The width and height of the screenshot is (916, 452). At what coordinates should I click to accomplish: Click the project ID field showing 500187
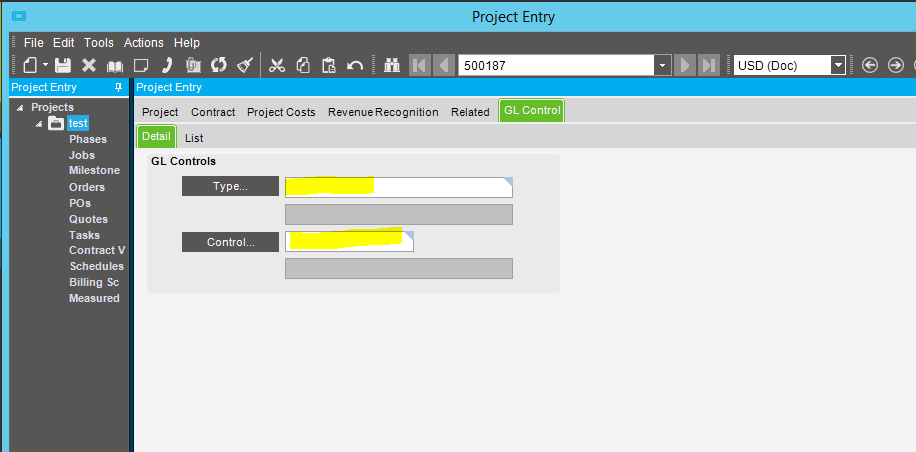(x=556, y=65)
